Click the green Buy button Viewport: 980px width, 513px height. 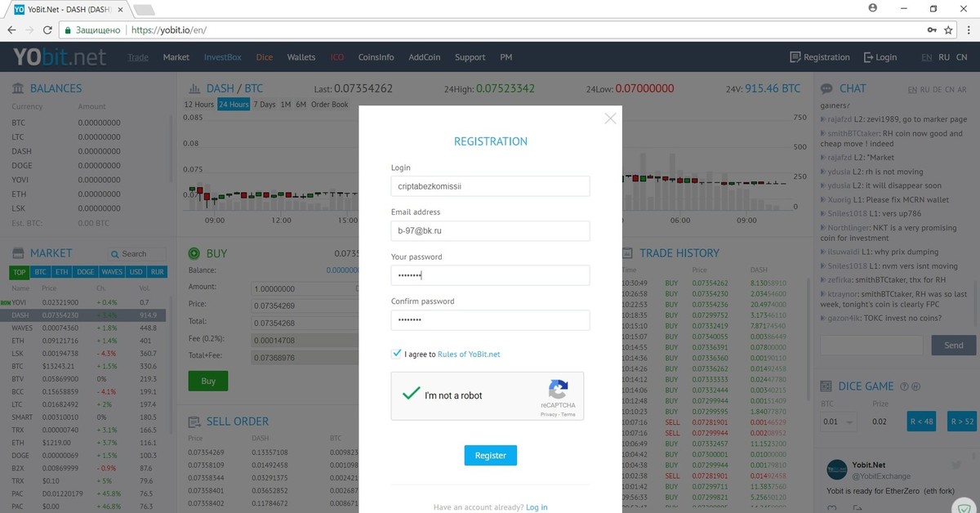click(208, 381)
